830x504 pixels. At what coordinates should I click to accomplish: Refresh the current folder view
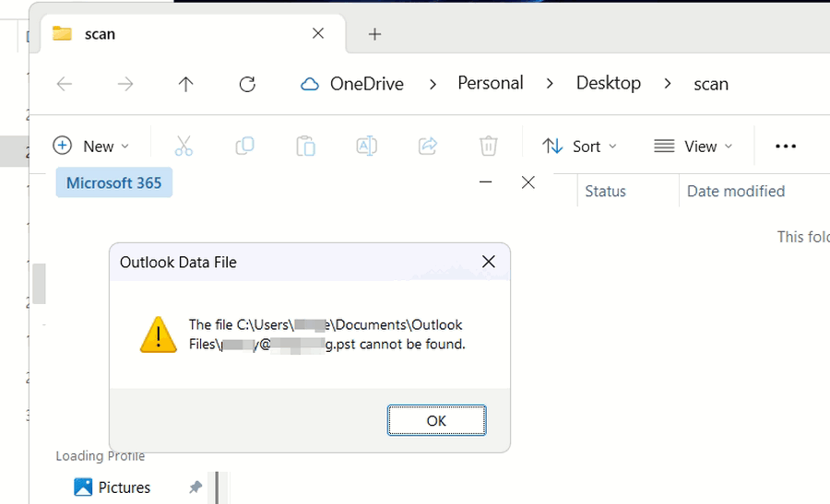coord(247,84)
